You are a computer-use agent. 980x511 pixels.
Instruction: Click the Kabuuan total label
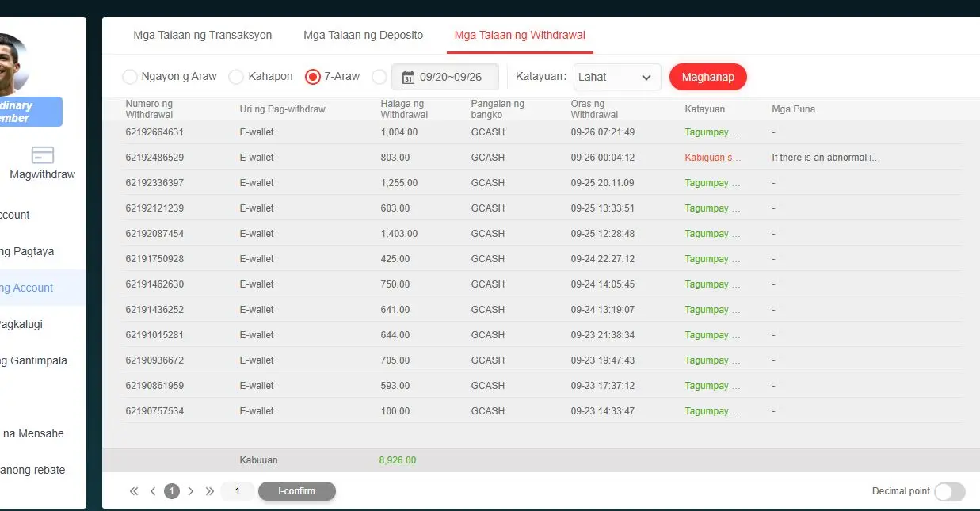(x=259, y=460)
